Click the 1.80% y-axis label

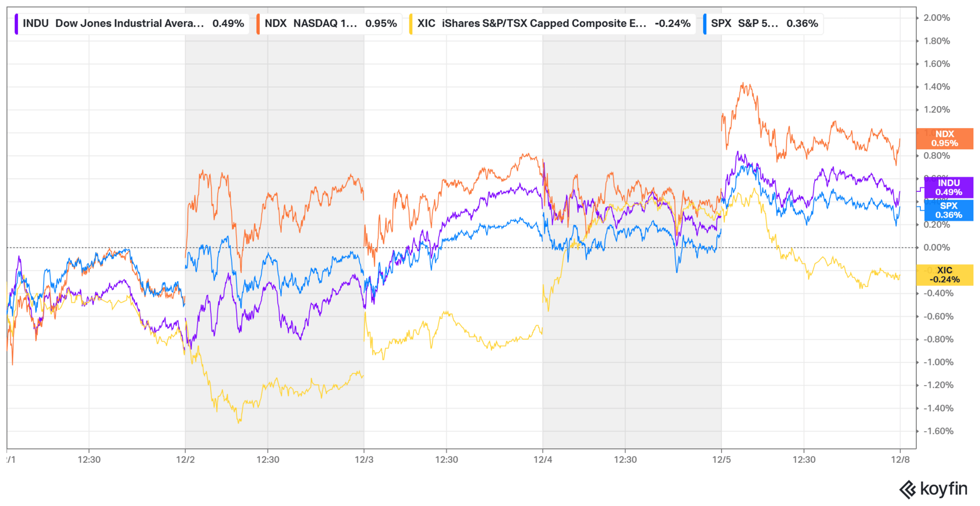pos(937,41)
